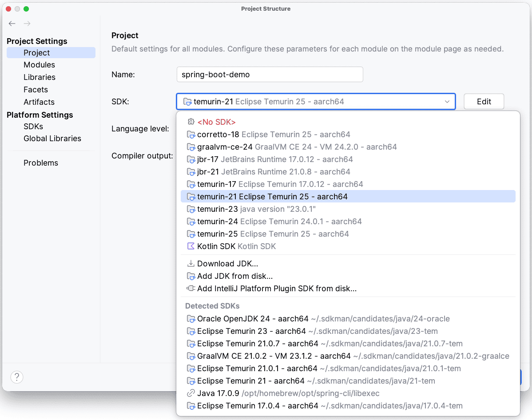
Task: Select Add JDK from disk option
Action: point(235,276)
